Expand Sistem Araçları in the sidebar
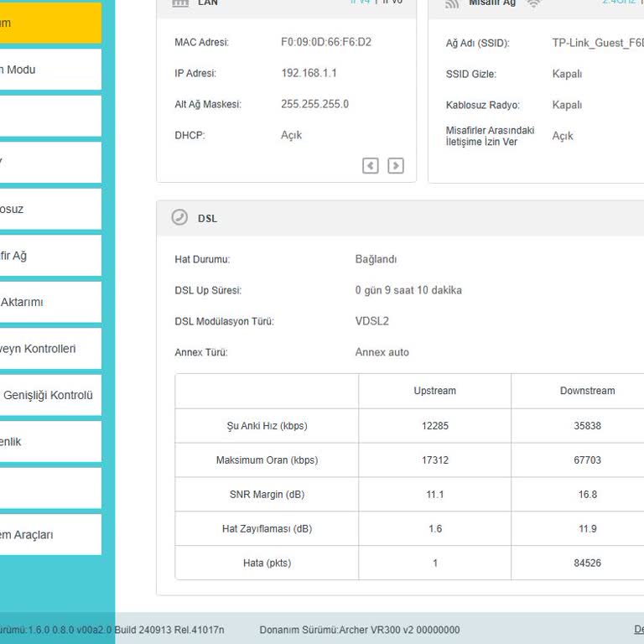The height and width of the screenshot is (644, 644). click(50, 535)
